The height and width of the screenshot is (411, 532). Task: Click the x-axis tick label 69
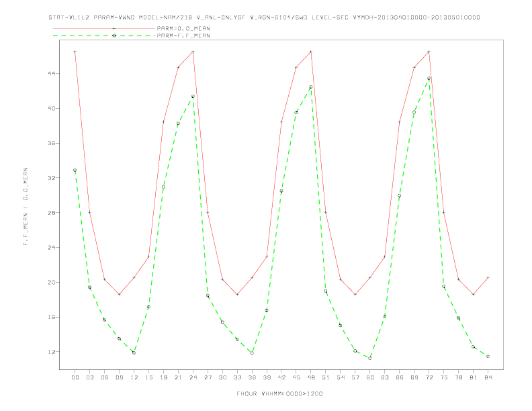pos(414,377)
